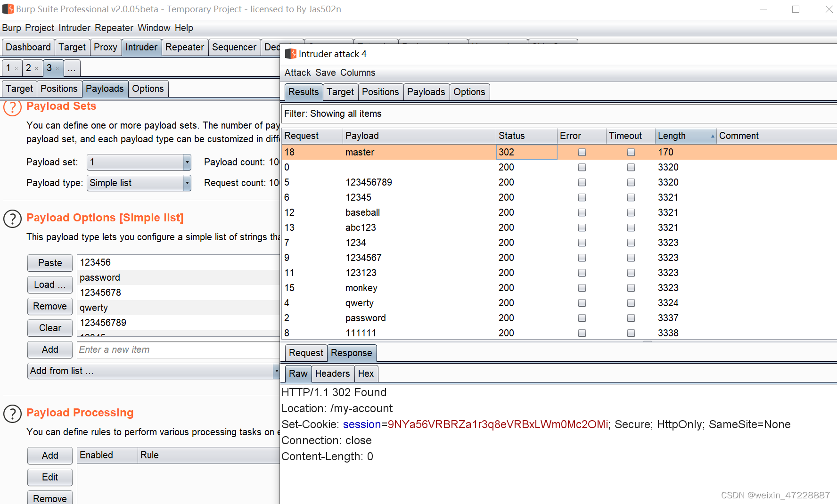This screenshot has width=837, height=504.
Task: Close Intruder tab 2
Action: (36, 69)
